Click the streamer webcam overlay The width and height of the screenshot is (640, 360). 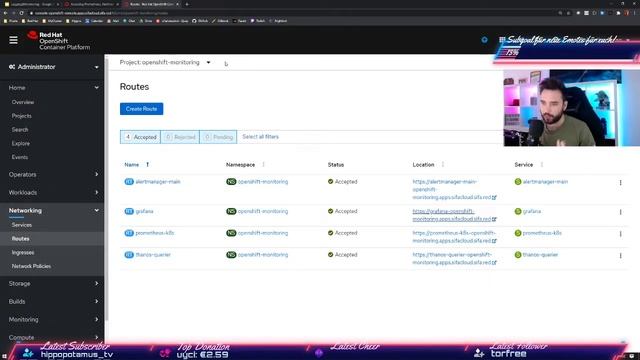coord(571,108)
